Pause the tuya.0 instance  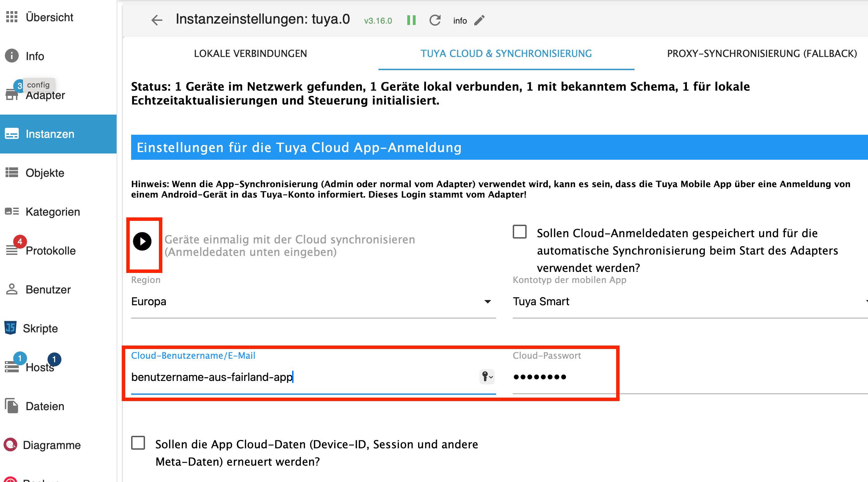coord(411,20)
